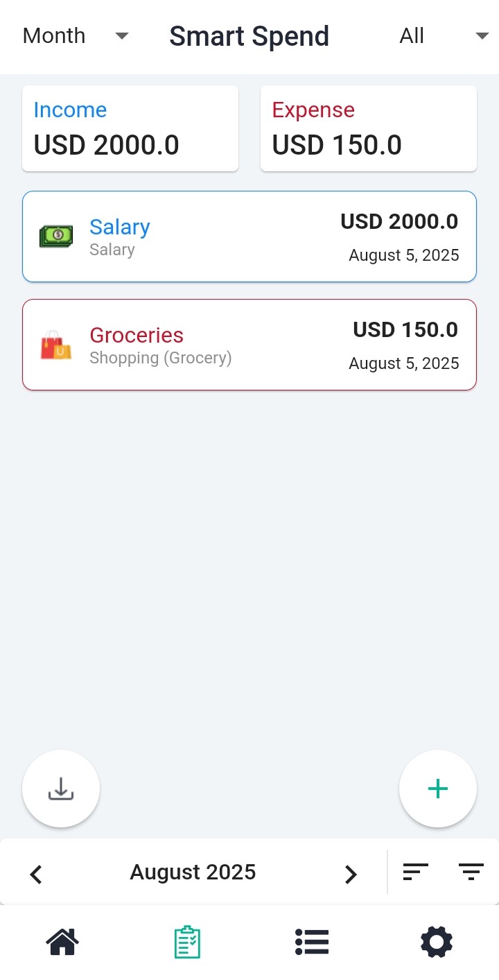Add a new transaction with plus button
This screenshot has width=499, height=980.
pos(438,789)
